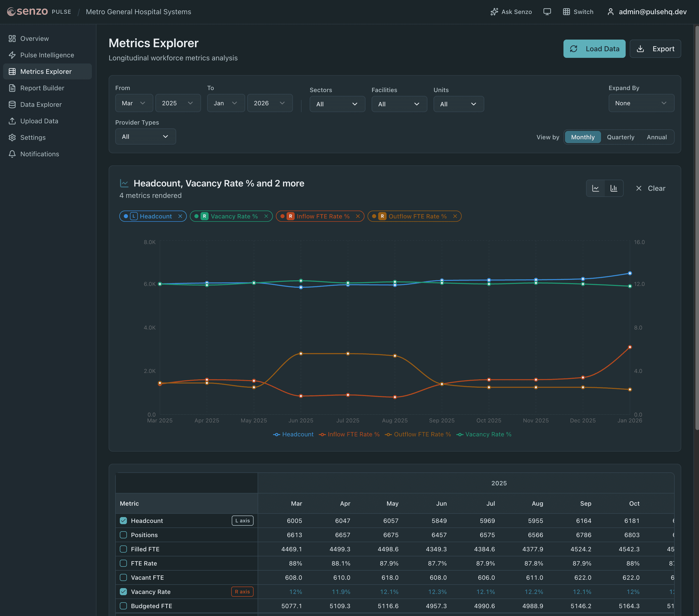
Task: Check the Filled FTE checkbox
Action: (x=123, y=549)
